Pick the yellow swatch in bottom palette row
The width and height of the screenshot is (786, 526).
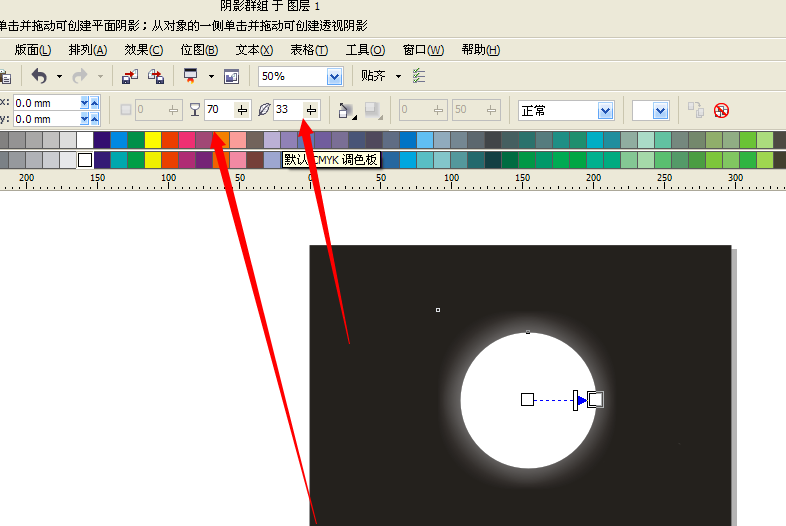tap(153, 160)
